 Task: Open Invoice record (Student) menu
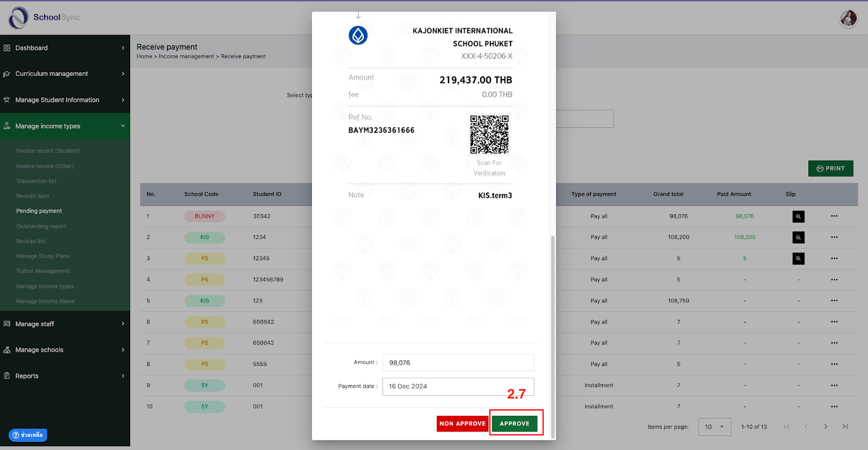tap(48, 151)
